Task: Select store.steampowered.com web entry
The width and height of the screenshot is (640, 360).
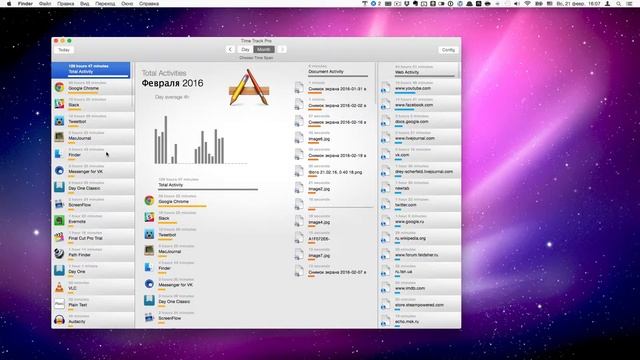Action: tap(420, 304)
